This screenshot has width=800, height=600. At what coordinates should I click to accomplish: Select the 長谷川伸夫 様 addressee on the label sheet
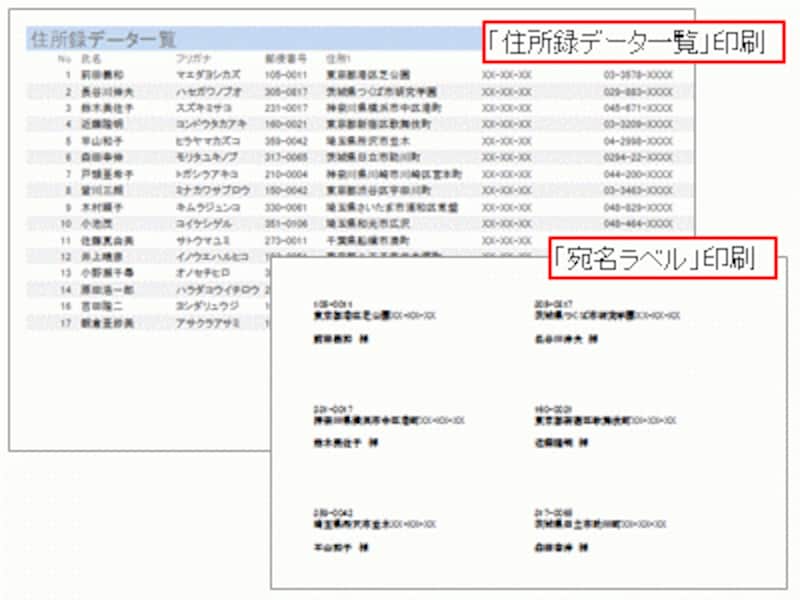tap(566, 339)
